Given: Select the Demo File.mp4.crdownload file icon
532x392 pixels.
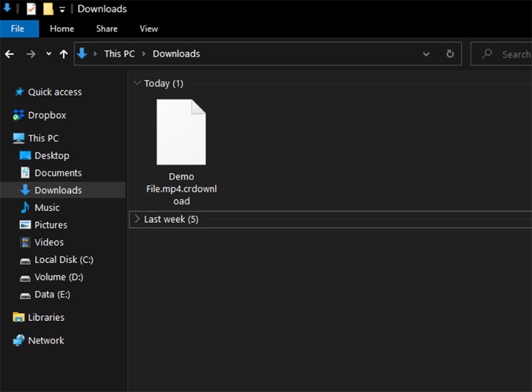Looking at the screenshot, I should (x=181, y=132).
